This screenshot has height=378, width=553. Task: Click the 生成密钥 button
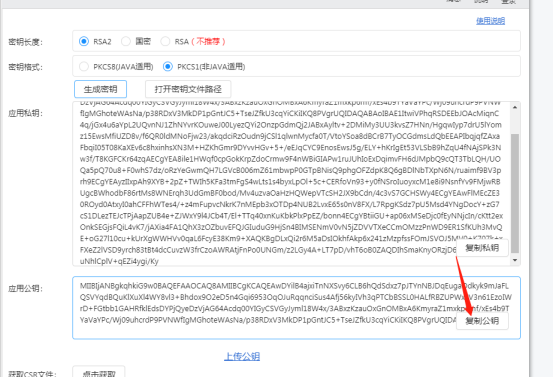click(x=101, y=89)
